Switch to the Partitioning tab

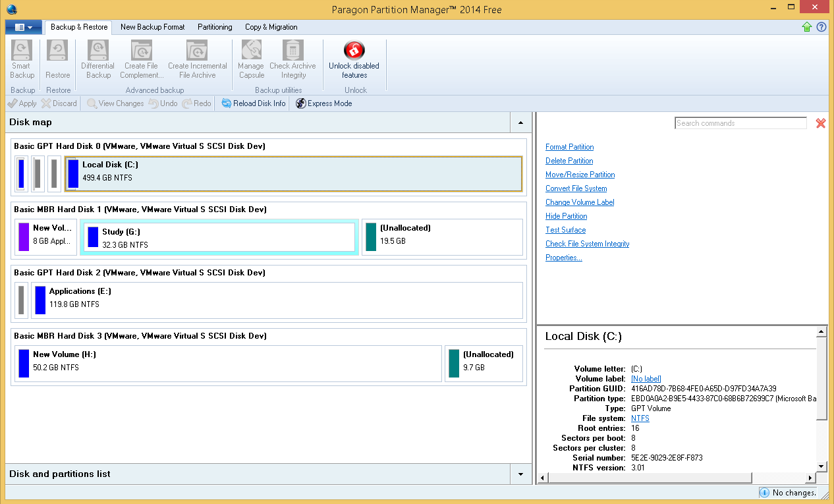coord(214,27)
